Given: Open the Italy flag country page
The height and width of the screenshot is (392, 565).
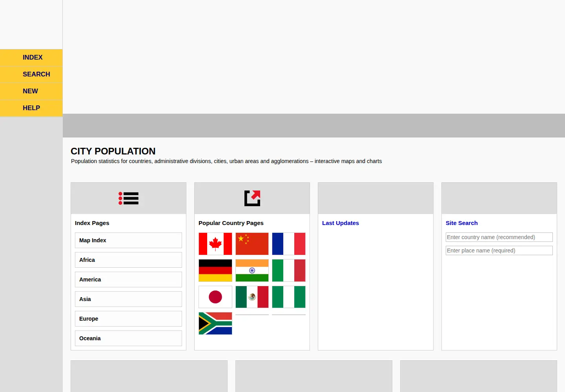Looking at the screenshot, I should 289,270.
